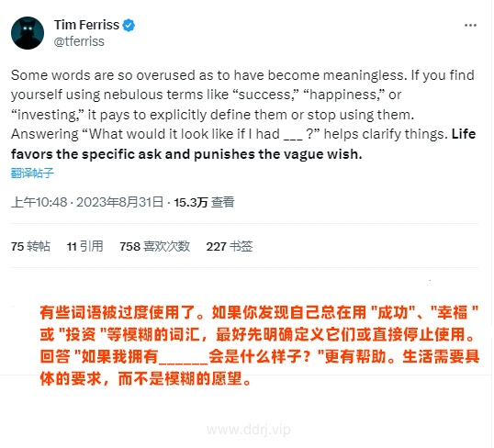Viewport: 494px width, 448px height.
Task: Click the blue verified checkmark badge
Action: click(x=129, y=25)
